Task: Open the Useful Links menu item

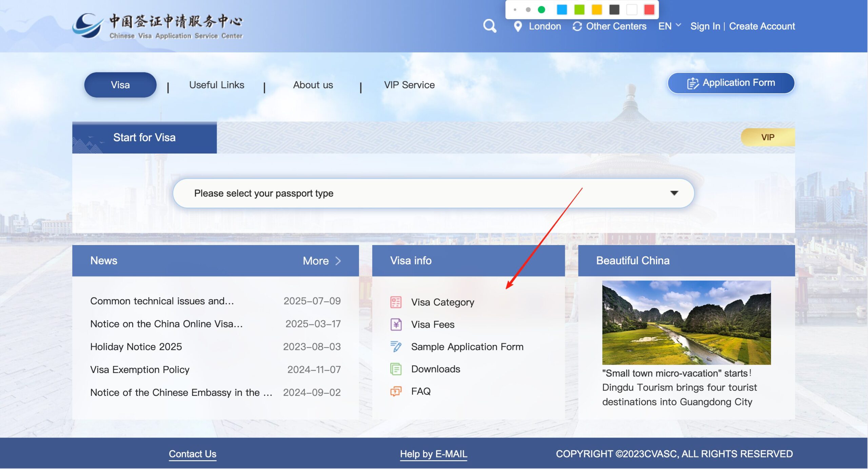Action: (x=216, y=85)
